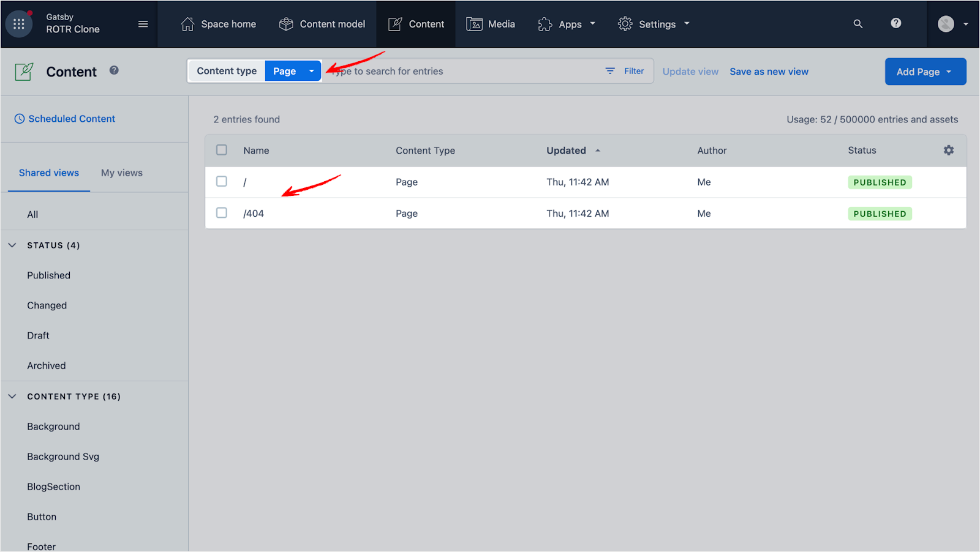Collapse the STATUS (4) section
This screenshot has height=552, width=980.
click(12, 245)
